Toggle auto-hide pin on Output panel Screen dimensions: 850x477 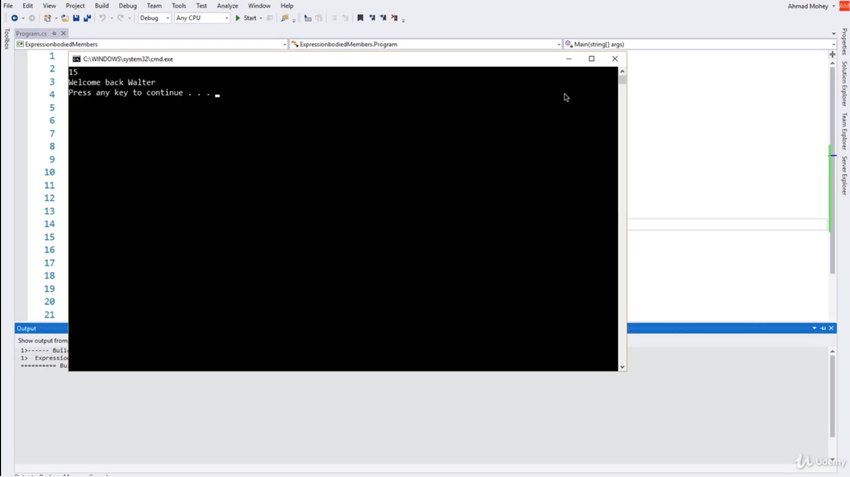tap(823, 328)
